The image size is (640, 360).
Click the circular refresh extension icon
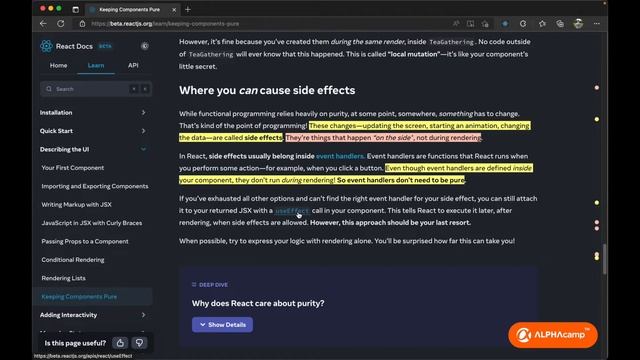(523, 24)
